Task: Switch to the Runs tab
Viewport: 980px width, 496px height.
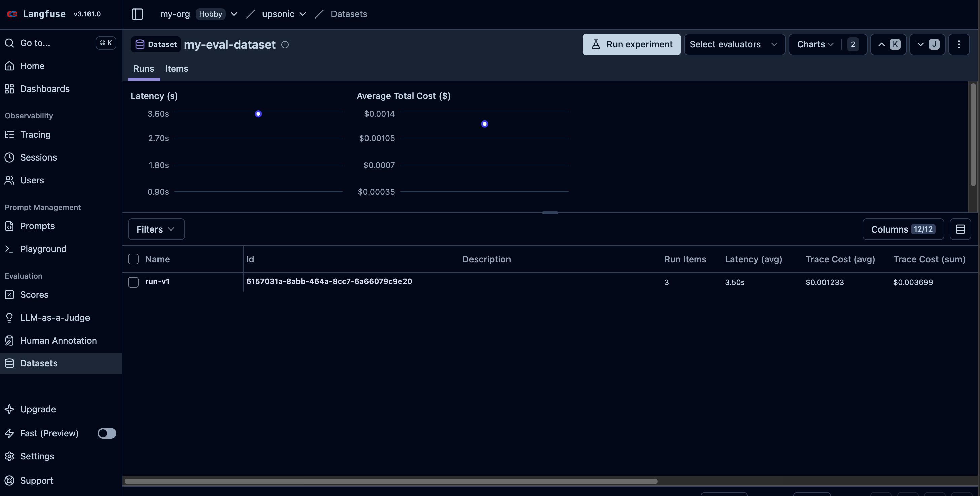Action: pos(144,69)
